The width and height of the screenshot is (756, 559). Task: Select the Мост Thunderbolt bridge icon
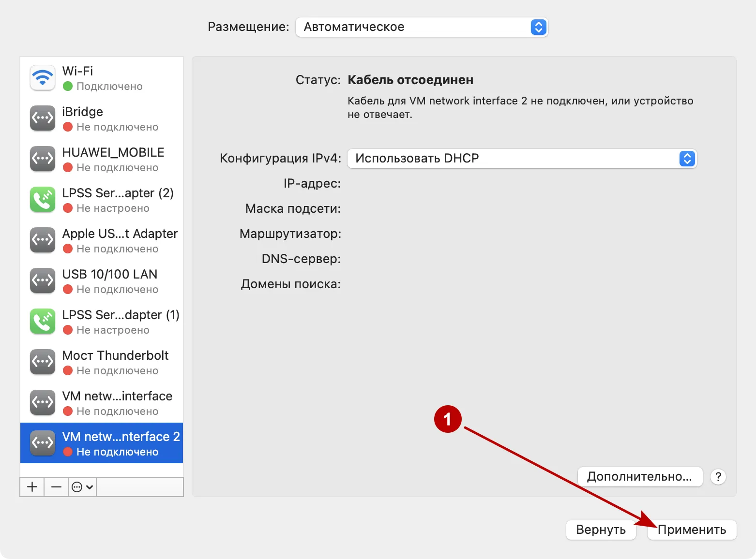click(x=42, y=362)
